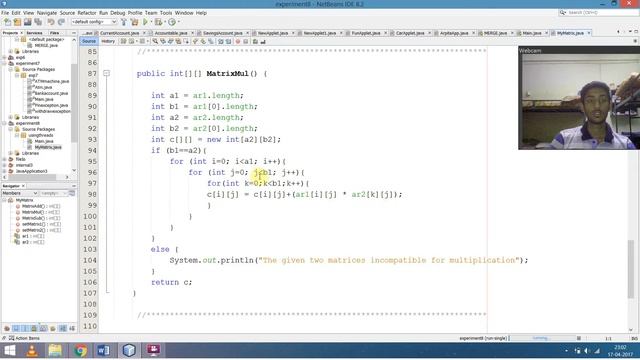This screenshot has width=640, height=360.
Task: Switch to the MERGE.java editor tab
Action: (x=495, y=33)
